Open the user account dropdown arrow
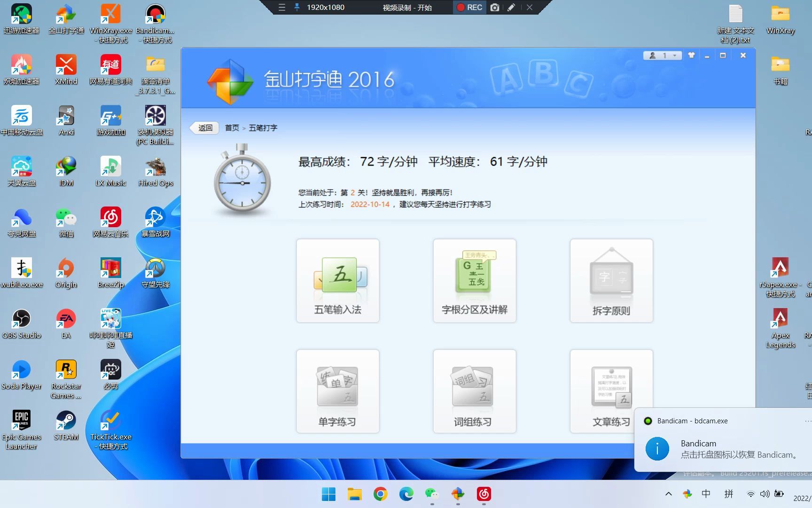Image resolution: width=812 pixels, height=508 pixels. click(x=674, y=55)
